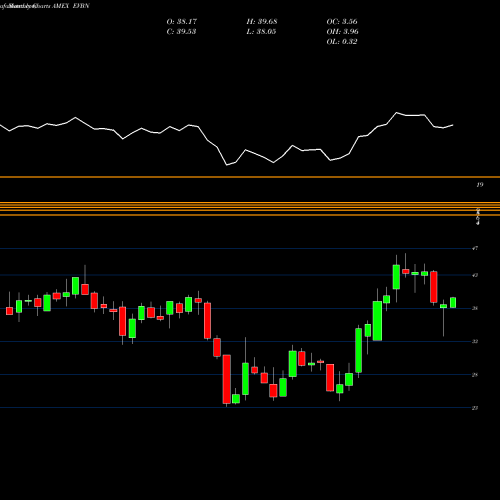Click the 19 label beside orange line
The width and height of the screenshot is (500, 500).
[480, 185]
